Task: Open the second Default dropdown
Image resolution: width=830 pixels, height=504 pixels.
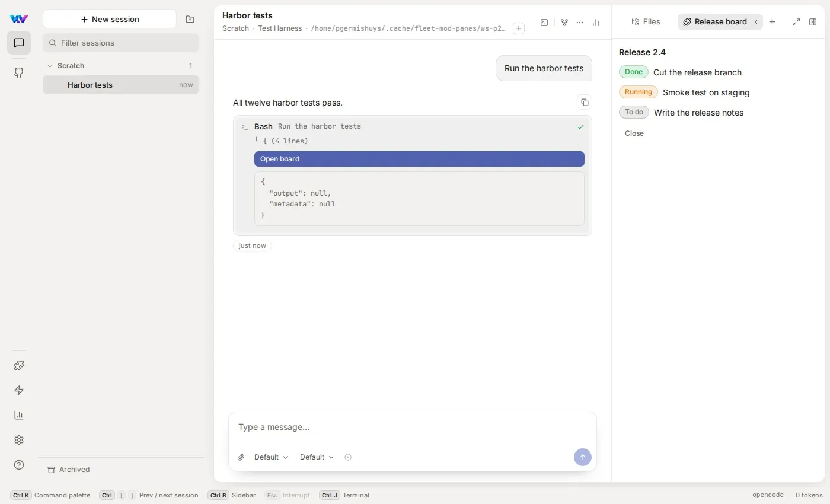Action: click(317, 457)
